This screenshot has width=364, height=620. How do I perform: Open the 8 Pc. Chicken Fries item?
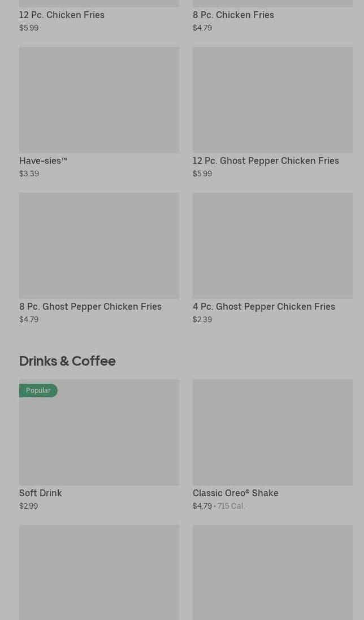(x=233, y=15)
